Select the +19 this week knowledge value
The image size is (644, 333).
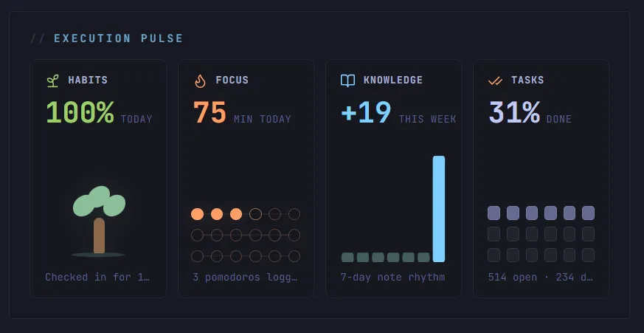click(x=398, y=113)
